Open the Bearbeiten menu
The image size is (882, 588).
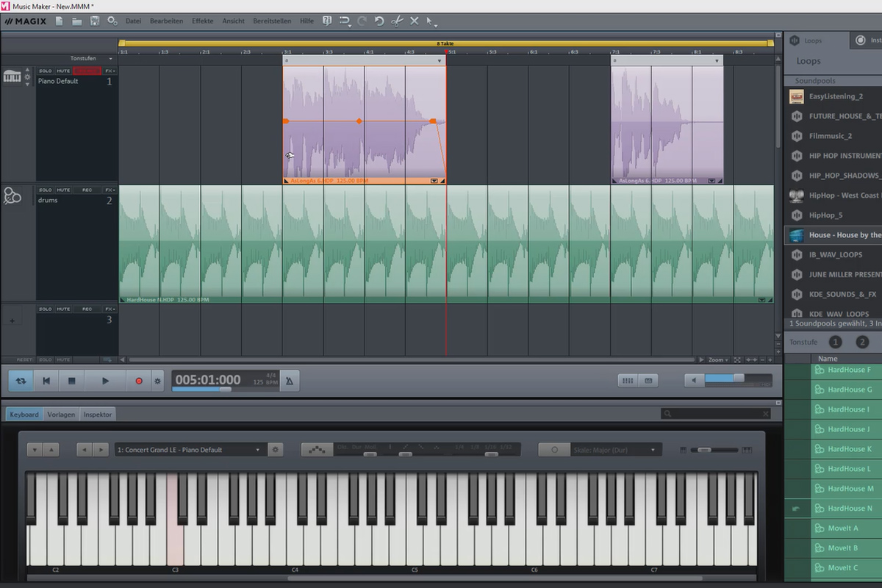167,21
